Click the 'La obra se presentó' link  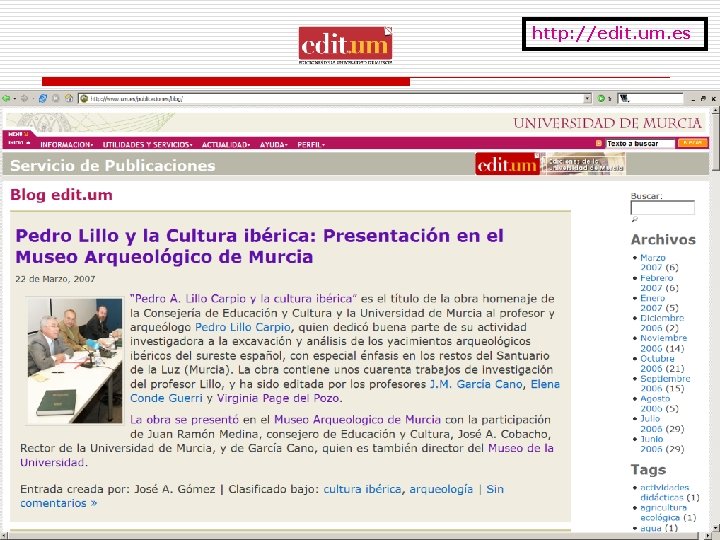coord(185,420)
